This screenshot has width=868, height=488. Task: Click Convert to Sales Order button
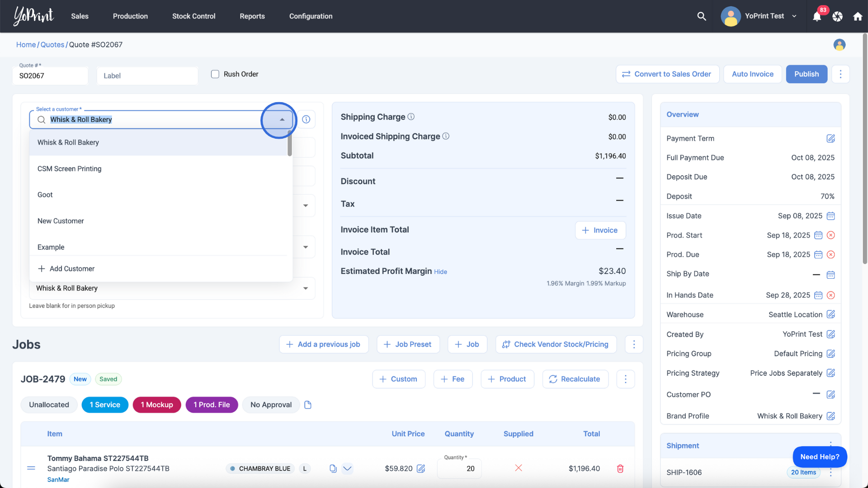(667, 74)
